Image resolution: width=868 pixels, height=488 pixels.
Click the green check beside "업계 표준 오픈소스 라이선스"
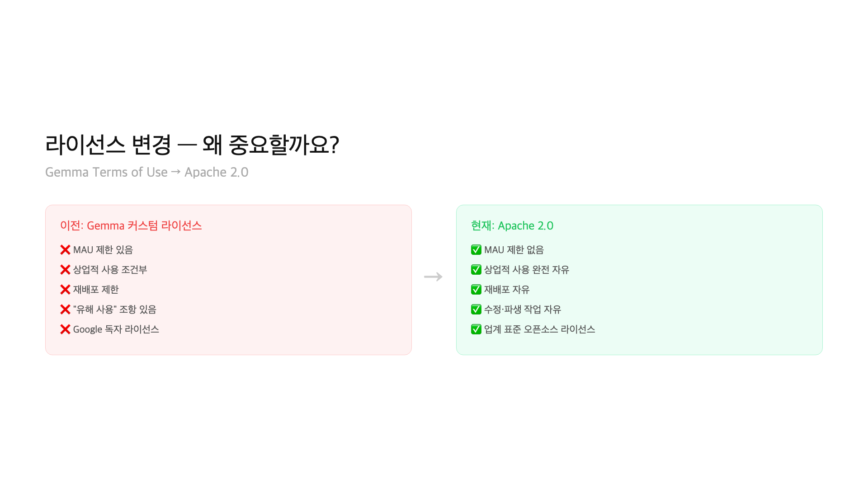[476, 329]
